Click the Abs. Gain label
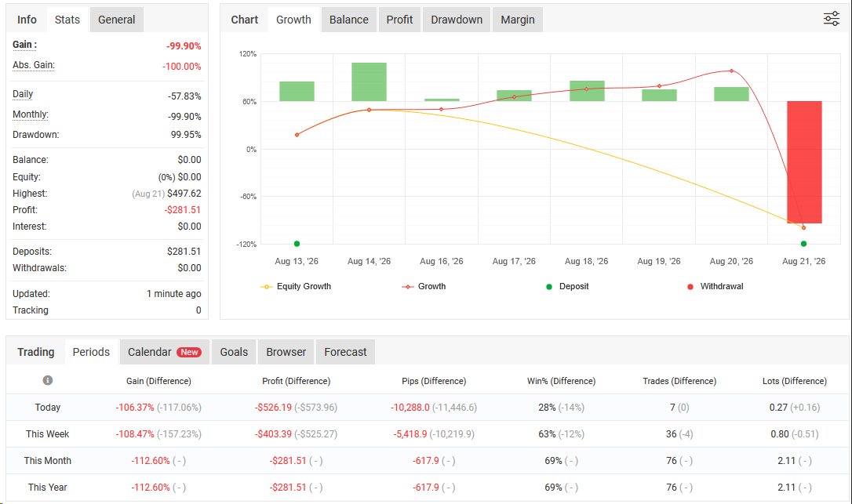 tap(34, 65)
